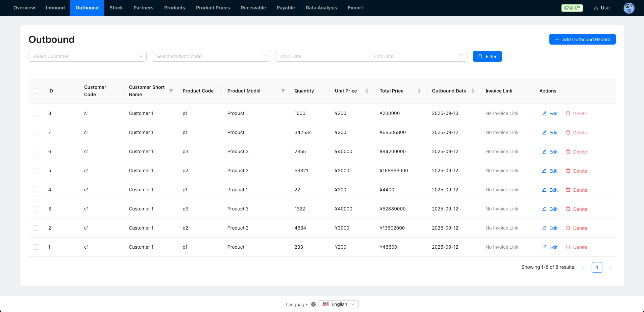
Task: Click the Add Outbound Record button
Action: [x=582, y=39]
